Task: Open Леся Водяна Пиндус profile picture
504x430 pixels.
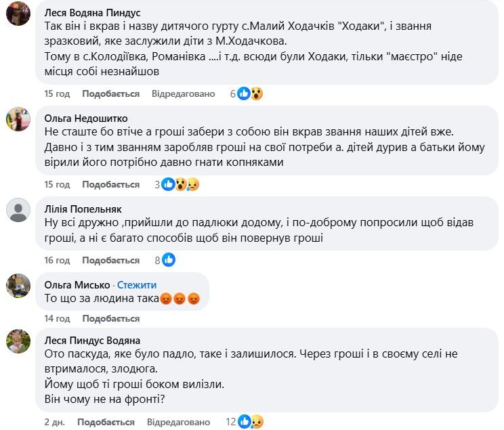Action: pyautogui.click(x=18, y=12)
